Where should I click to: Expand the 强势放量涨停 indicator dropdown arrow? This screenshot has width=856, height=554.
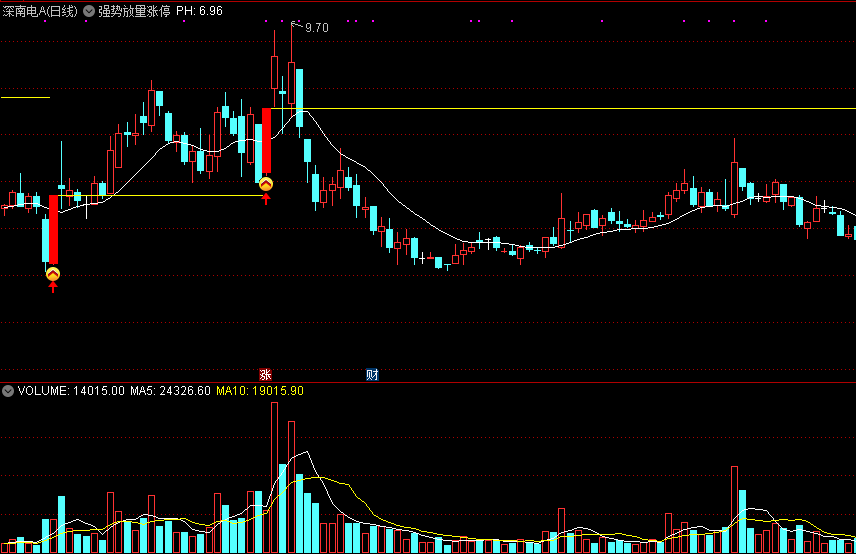(x=88, y=11)
